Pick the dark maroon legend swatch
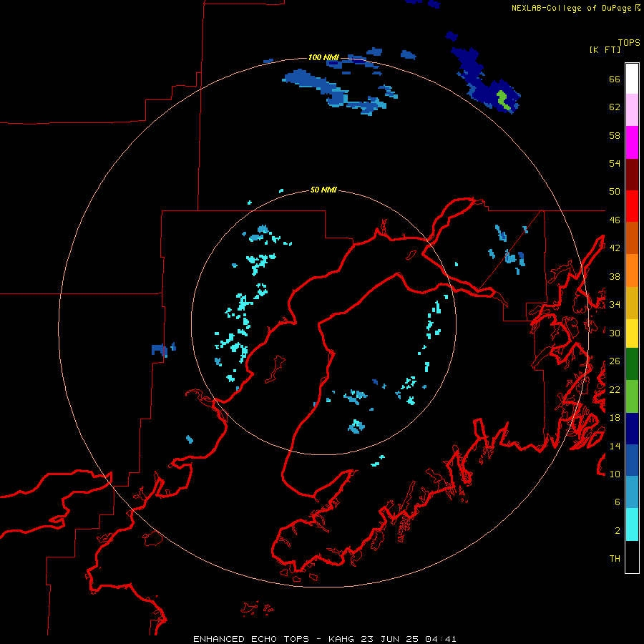The width and height of the screenshot is (644, 644). coord(632,174)
